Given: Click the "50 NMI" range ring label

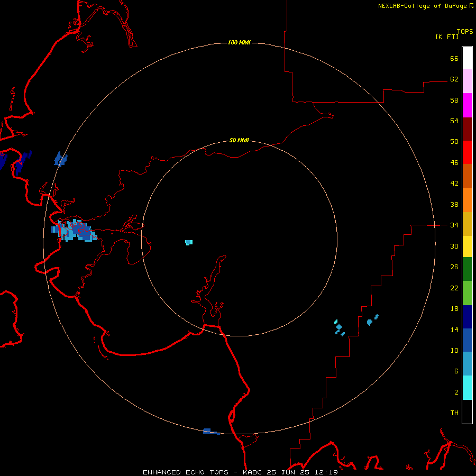Looking at the screenshot, I should click(x=239, y=140).
